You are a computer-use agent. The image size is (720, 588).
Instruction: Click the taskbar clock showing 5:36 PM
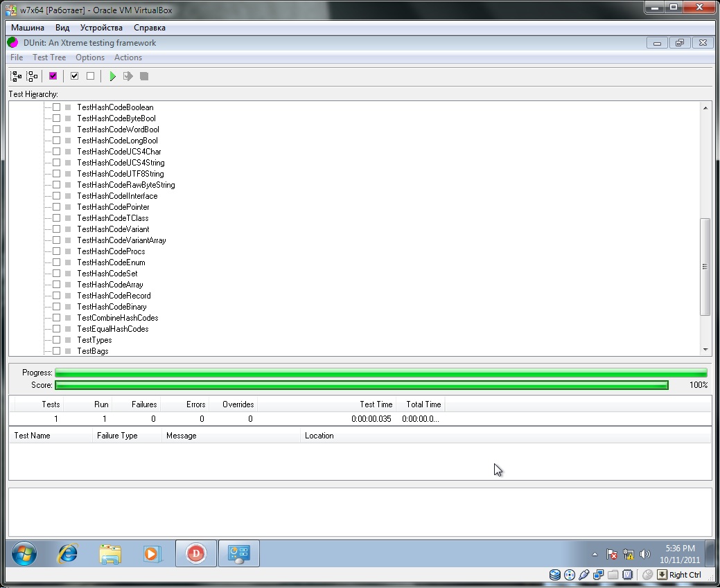[x=680, y=554]
